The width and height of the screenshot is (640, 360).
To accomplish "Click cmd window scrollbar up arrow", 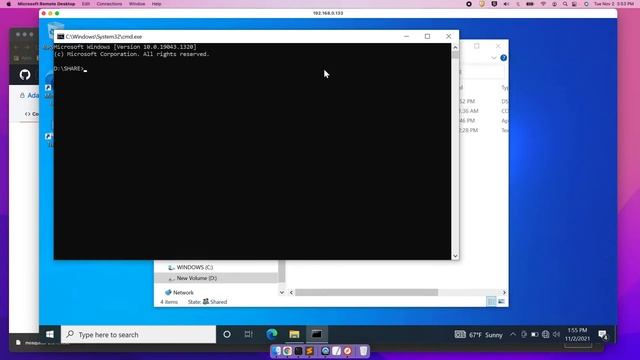I will 455,47.
